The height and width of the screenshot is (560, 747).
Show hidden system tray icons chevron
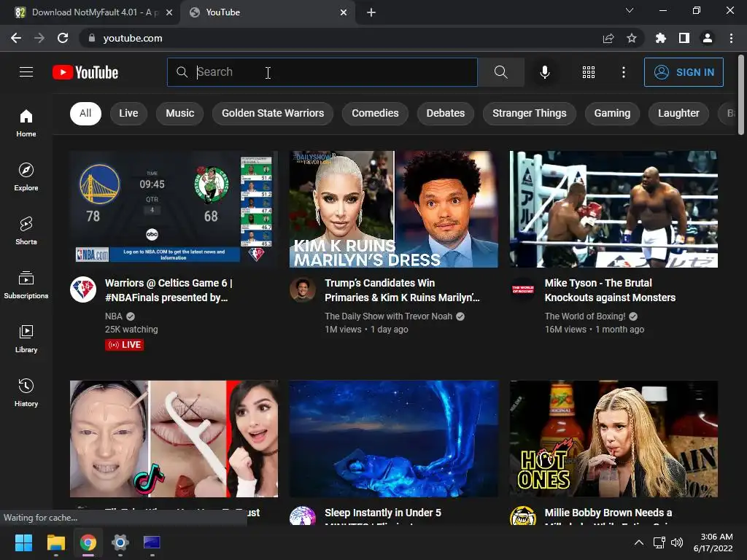(x=639, y=542)
